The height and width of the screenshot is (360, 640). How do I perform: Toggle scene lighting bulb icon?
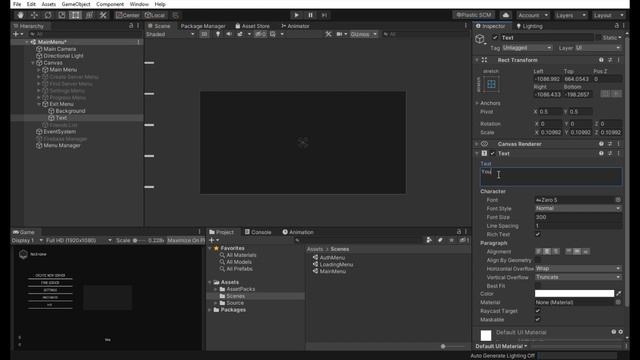coord(218,34)
